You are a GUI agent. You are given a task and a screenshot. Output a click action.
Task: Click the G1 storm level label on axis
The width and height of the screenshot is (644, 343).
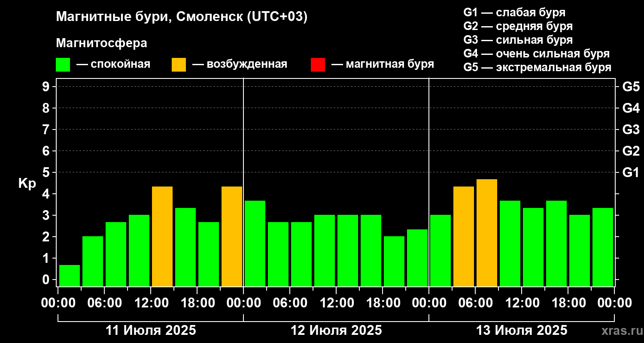click(x=631, y=172)
